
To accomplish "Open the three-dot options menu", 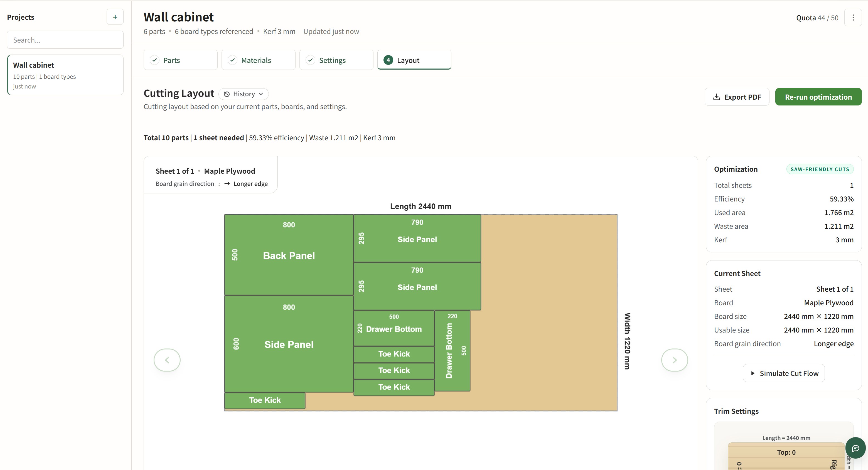I will [853, 18].
